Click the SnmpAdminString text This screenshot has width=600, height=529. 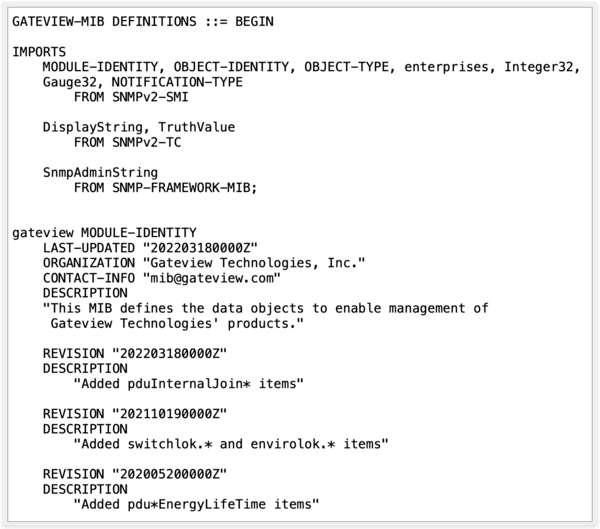point(100,171)
